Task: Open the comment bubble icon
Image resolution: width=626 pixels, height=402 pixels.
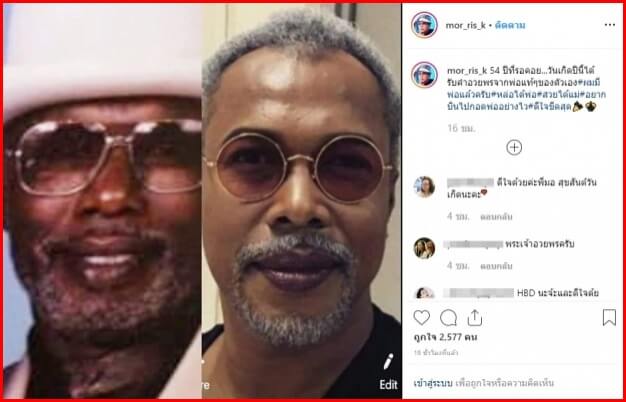Action: [x=448, y=318]
